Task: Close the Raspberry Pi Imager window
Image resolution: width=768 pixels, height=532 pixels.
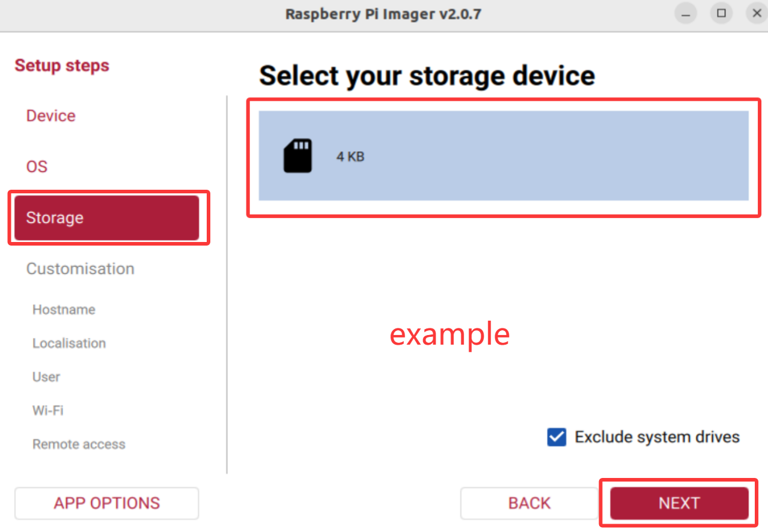Action: point(756,13)
